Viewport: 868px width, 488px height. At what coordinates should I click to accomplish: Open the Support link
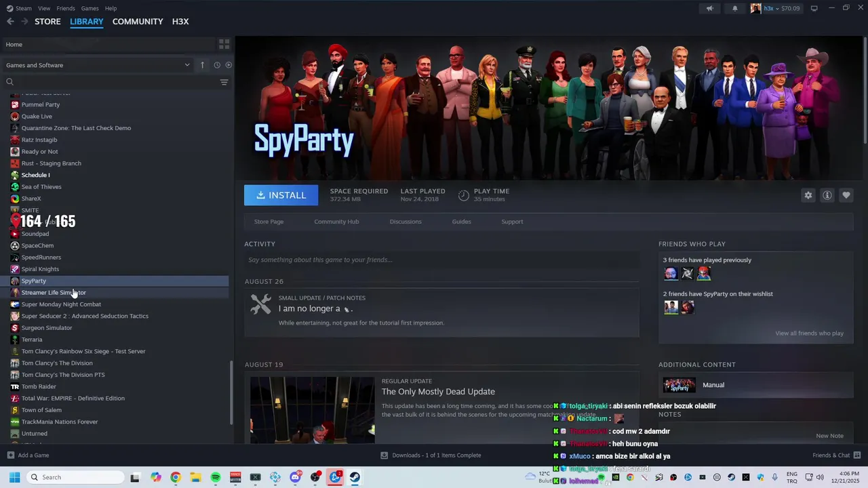[x=512, y=222]
